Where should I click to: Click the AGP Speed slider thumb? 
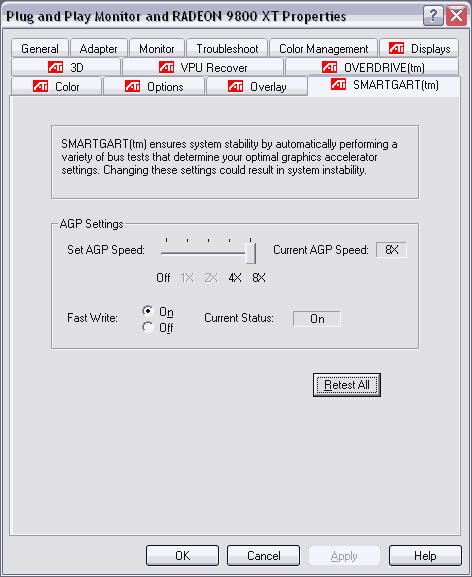[251, 253]
